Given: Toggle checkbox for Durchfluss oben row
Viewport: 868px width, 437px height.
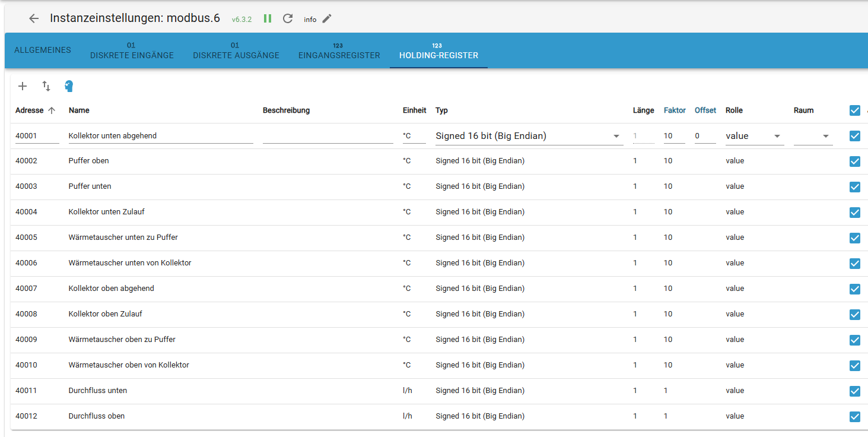Looking at the screenshot, I should click(x=854, y=416).
